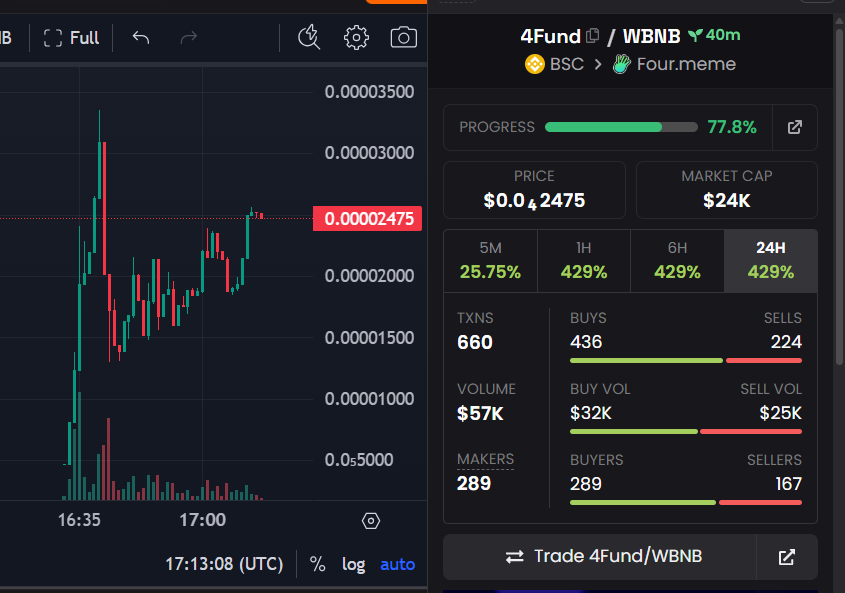The image size is (845, 593).
Task: Select the 5M timeframe tab
Action: pyautogui.click(x=490, y=261)
